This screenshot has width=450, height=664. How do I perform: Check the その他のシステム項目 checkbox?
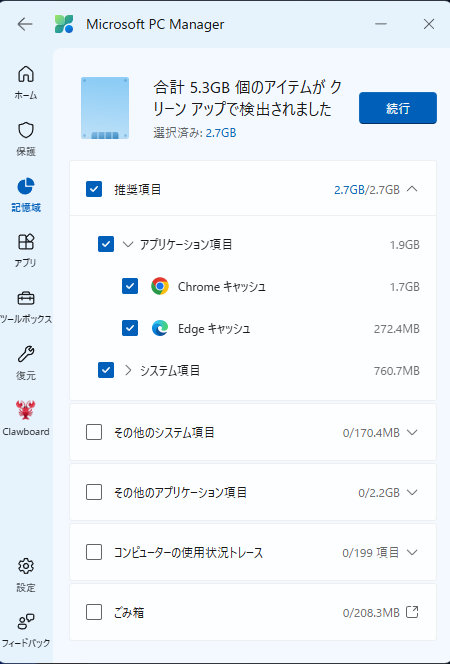(94, 432)
